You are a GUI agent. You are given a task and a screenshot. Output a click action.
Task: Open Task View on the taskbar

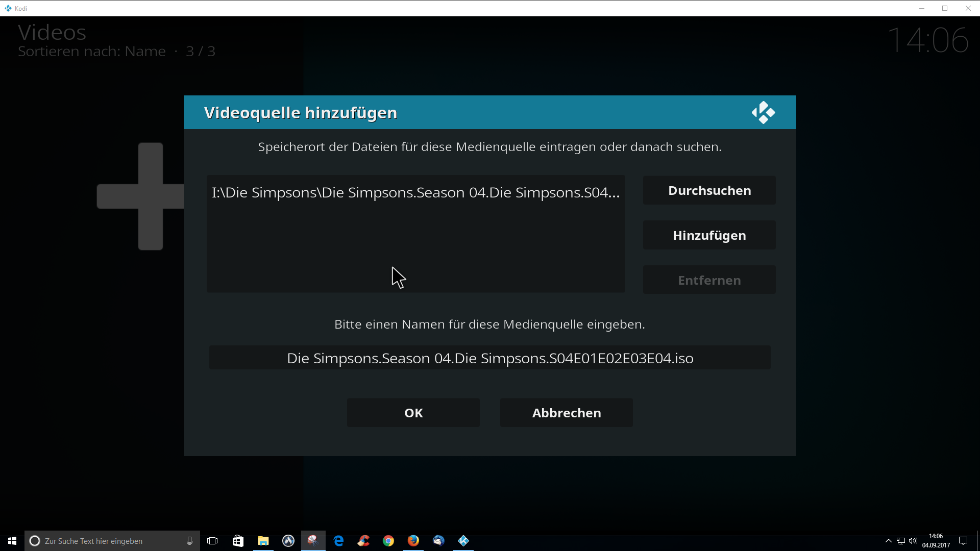pyautogui.click(x=212, y=541)
